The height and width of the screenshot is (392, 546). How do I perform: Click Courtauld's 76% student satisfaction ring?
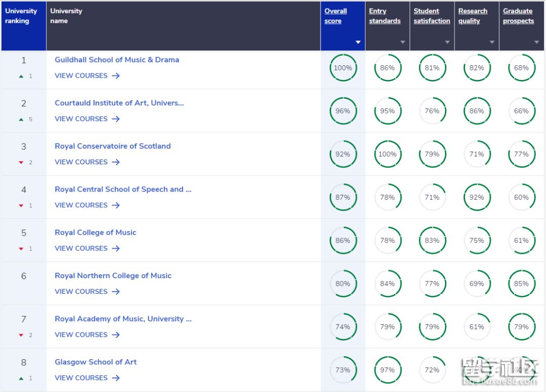tap(432, 111)
